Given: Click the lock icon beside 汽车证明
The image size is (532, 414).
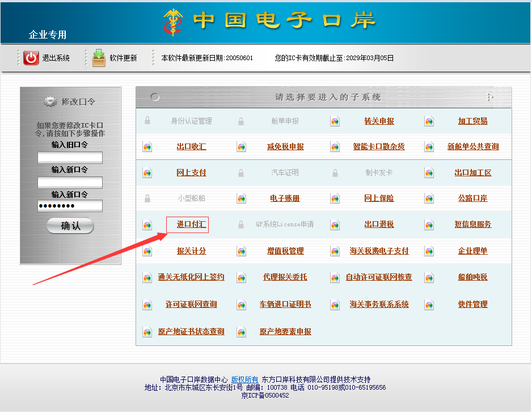Looking at the screenshot, I should (241, 173).
